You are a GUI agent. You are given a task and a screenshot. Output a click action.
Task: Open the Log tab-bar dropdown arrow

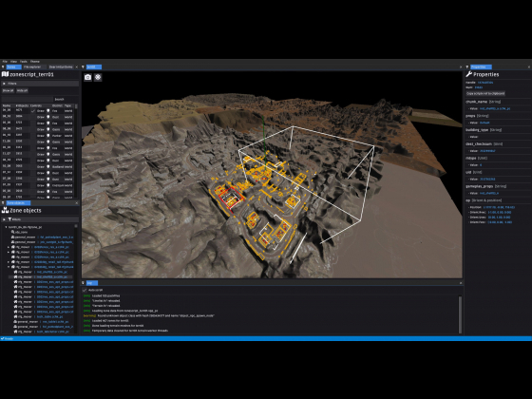point(84,283)
